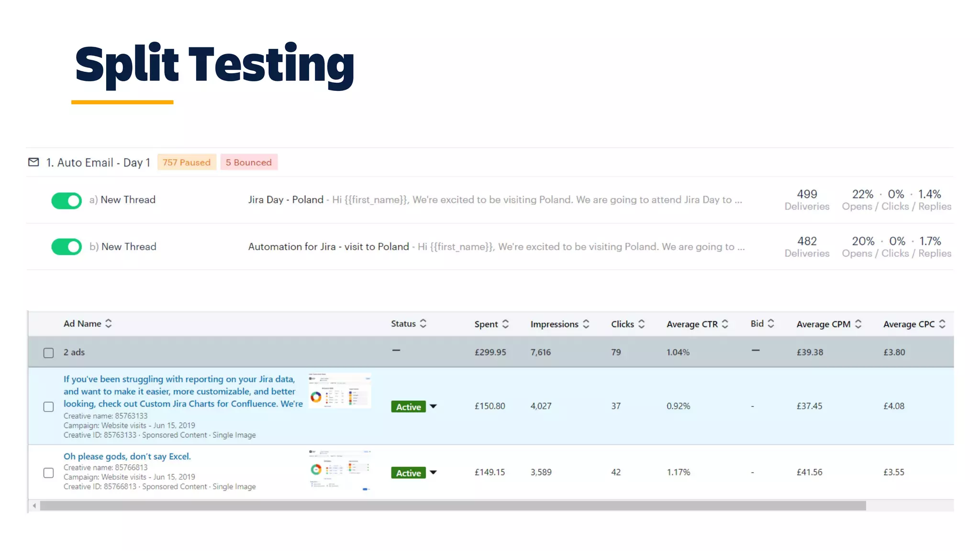Sort the table by Ad Name
The height and width of the screenshot is (551, 980).
coord(88,324)
